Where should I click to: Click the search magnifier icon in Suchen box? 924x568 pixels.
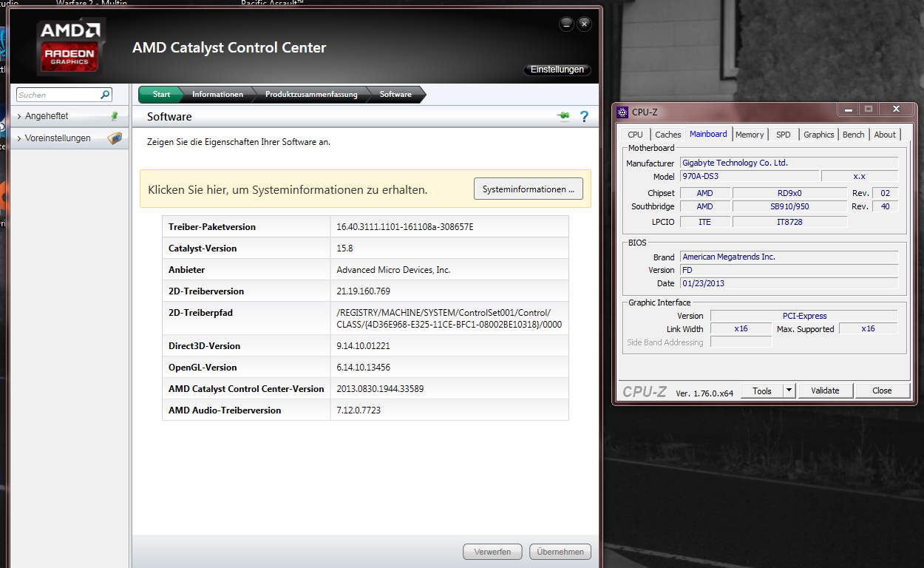[105, 95]
